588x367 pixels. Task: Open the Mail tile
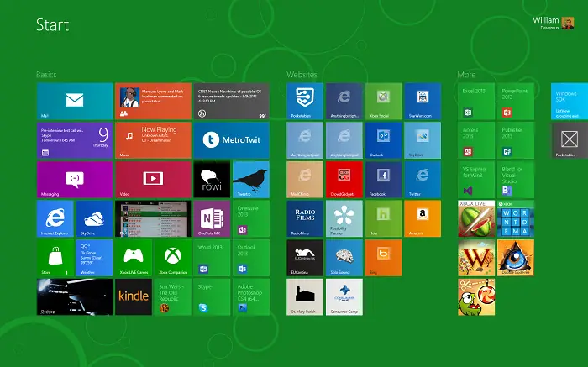tap(75, 102)
